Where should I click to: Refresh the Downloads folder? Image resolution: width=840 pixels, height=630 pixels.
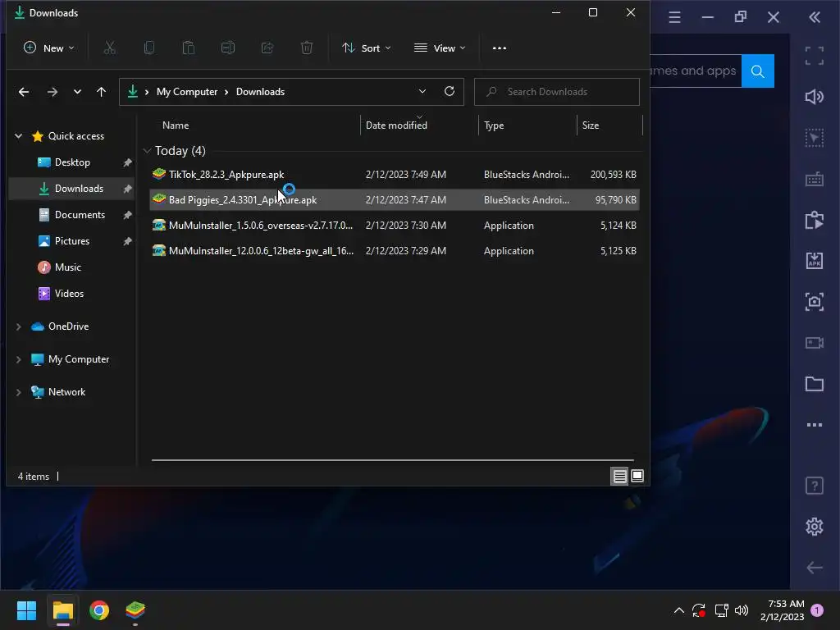click(x=450, y=92)
